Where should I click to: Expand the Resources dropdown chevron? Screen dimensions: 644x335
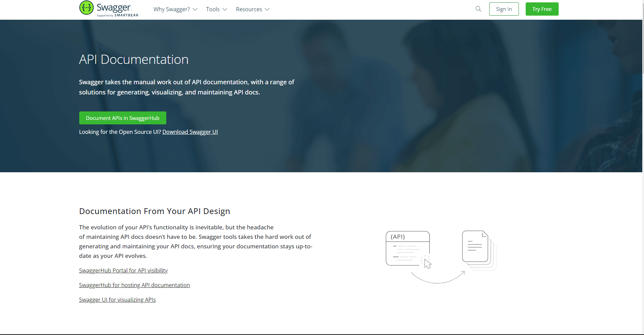pos(267,10)
